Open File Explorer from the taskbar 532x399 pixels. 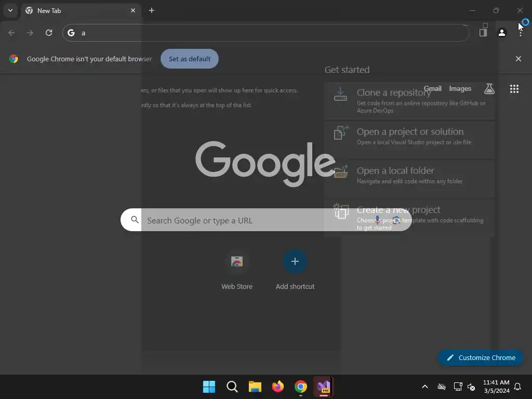255,387
